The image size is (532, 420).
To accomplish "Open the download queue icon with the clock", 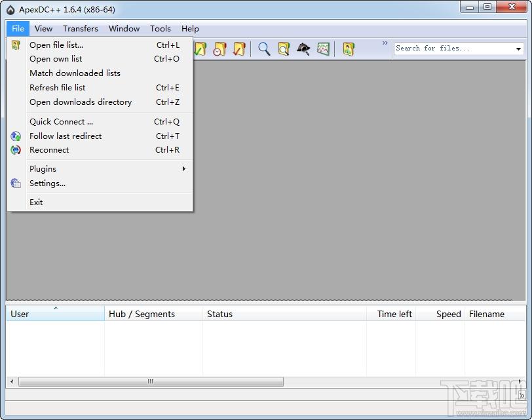I will click(x=220, y=49).
